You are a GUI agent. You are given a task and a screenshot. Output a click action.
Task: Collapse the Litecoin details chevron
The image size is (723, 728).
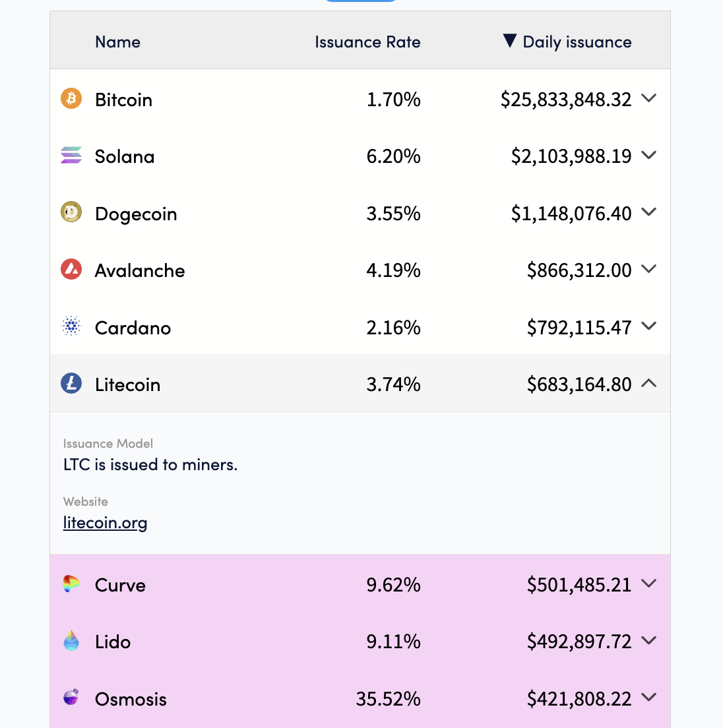click(x=649, y=383)
